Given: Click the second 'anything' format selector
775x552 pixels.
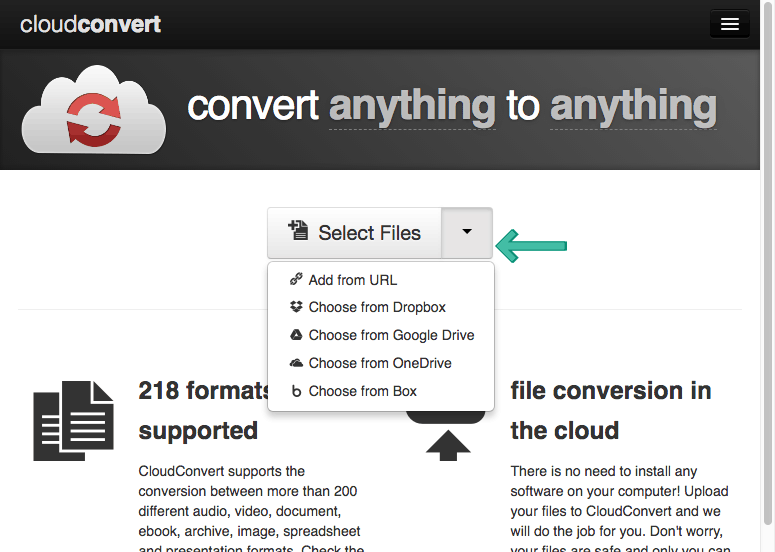Looking at the screenshot, I should click(x=633, y=107).
